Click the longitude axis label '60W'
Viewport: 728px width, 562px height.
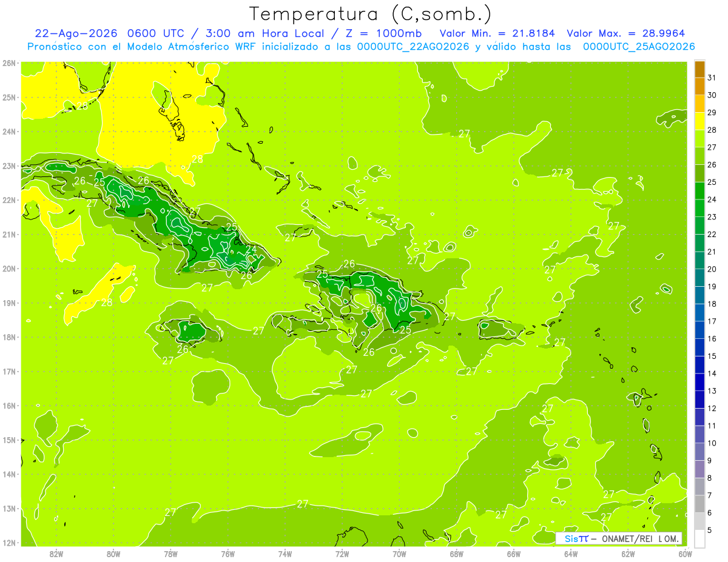point(686,554)
